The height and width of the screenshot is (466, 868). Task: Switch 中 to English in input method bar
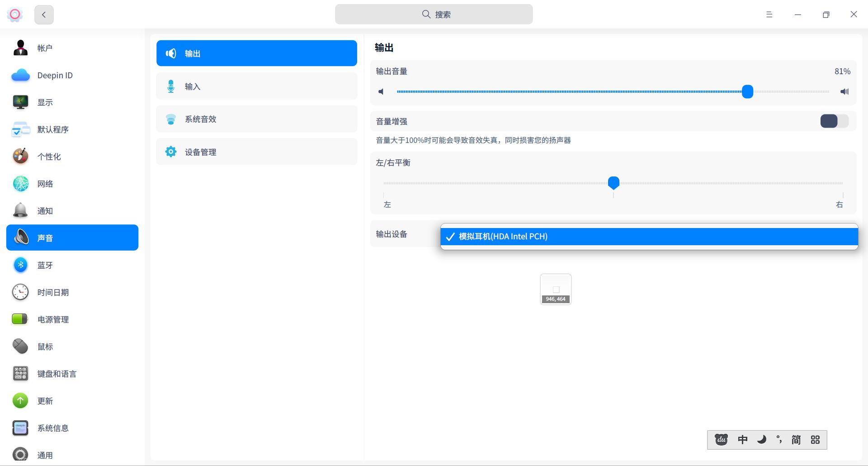click(x=742, y=439)
